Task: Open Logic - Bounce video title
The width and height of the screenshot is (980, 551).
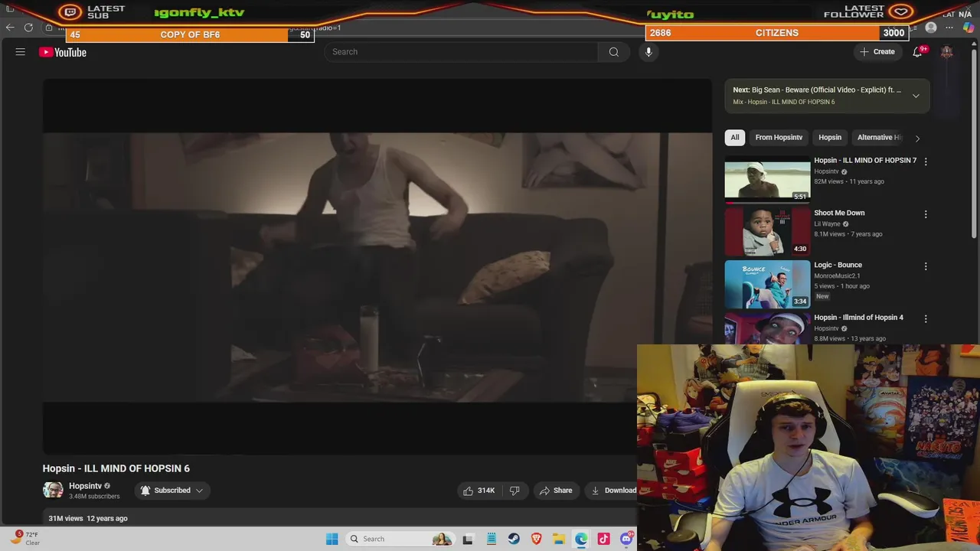Action: [x=838, y=265]
